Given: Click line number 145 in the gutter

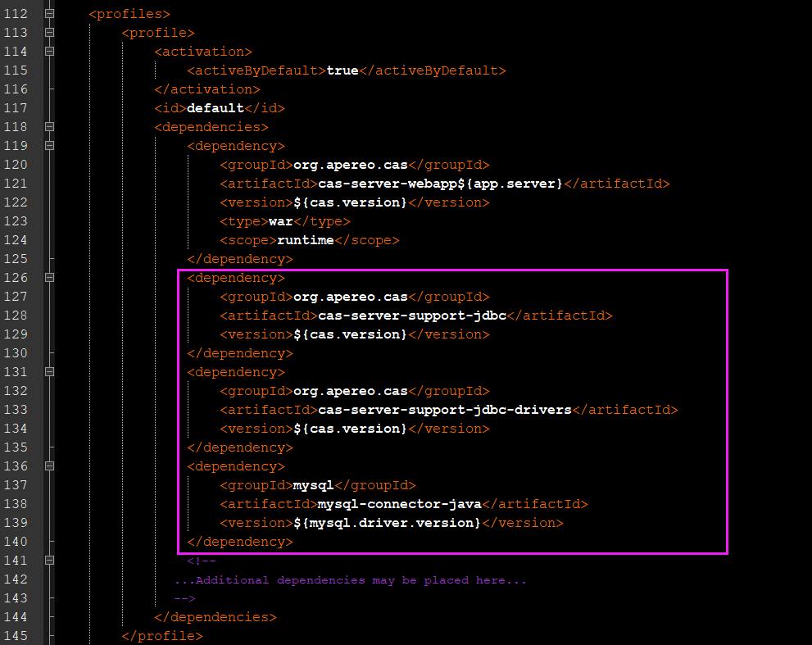Looking at the screenshot, I should pos(16,636).
